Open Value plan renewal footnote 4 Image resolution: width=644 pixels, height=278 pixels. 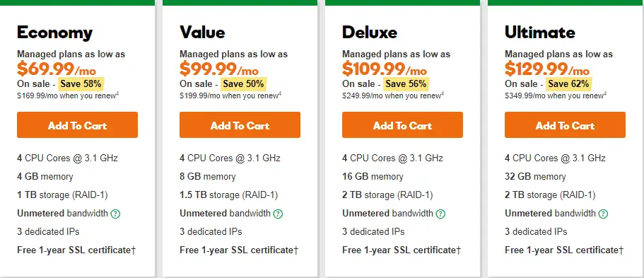tap(280, 94)
